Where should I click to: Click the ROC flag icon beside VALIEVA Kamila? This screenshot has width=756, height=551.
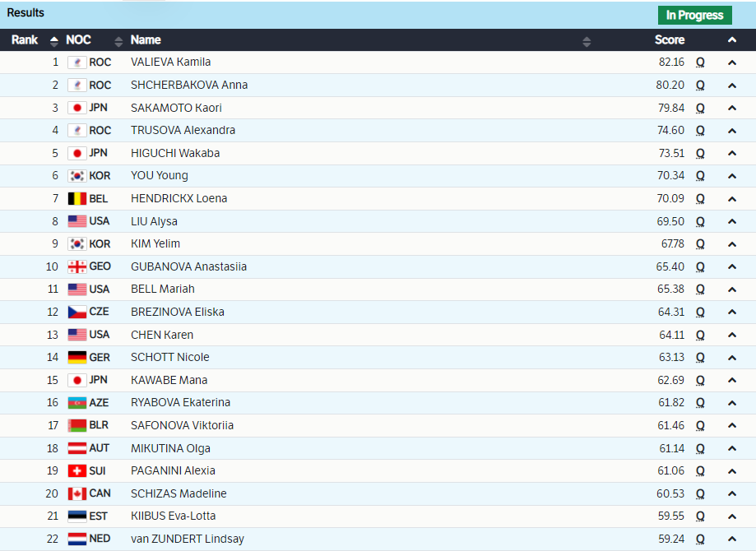77,63
